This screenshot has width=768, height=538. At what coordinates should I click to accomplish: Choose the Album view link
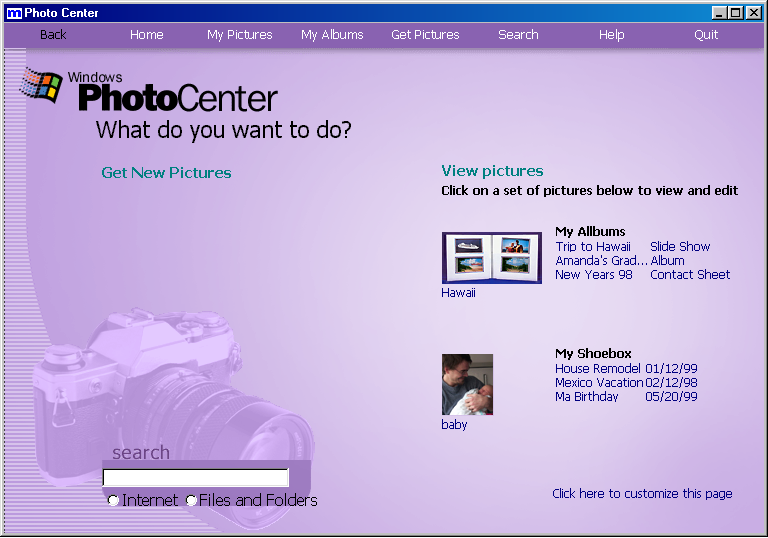point(667,261)
